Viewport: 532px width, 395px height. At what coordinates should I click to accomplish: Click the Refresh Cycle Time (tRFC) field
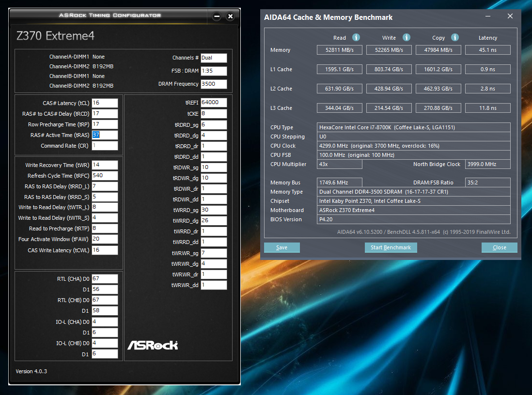pyautogui.click(x=105, y=176)
